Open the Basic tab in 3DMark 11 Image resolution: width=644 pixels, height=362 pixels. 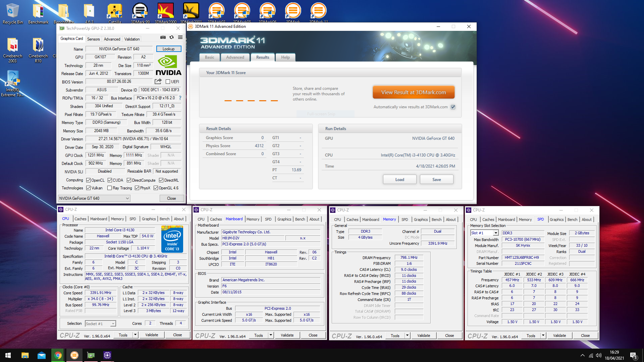click(210, 57)
